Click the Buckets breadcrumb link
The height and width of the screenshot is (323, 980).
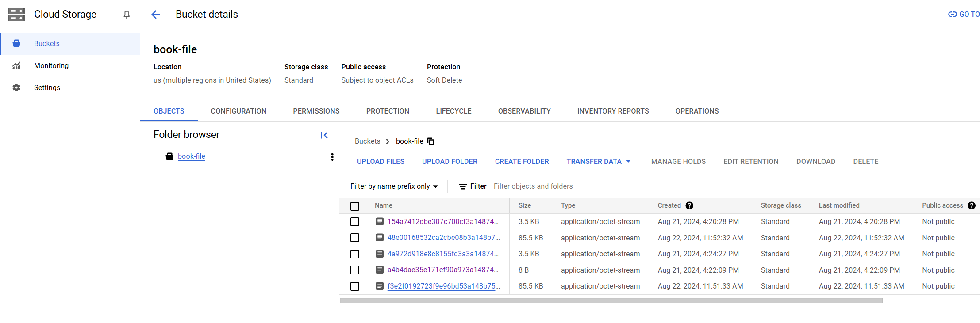(367, 141)
